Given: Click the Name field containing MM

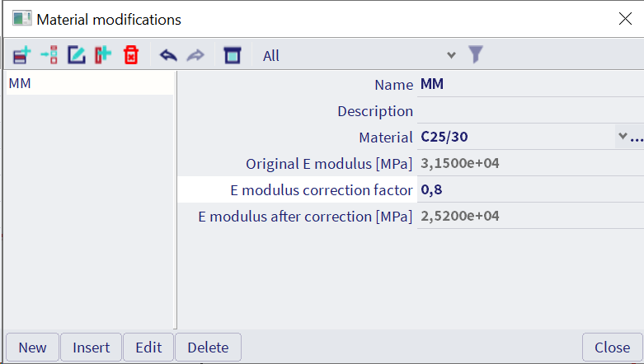Looking at the screenshot, I should (x=528, y=84).
